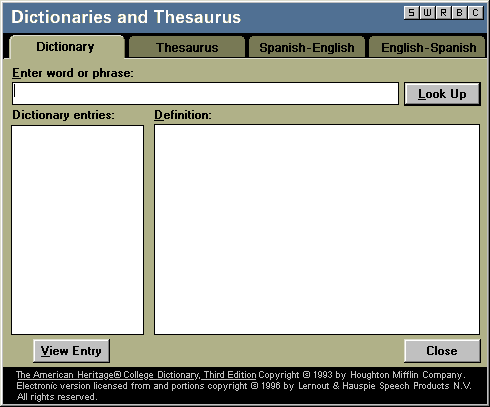Screen dimensions: 490x407
Task: Click the B icon button in title bar
Action: [459, 13]
